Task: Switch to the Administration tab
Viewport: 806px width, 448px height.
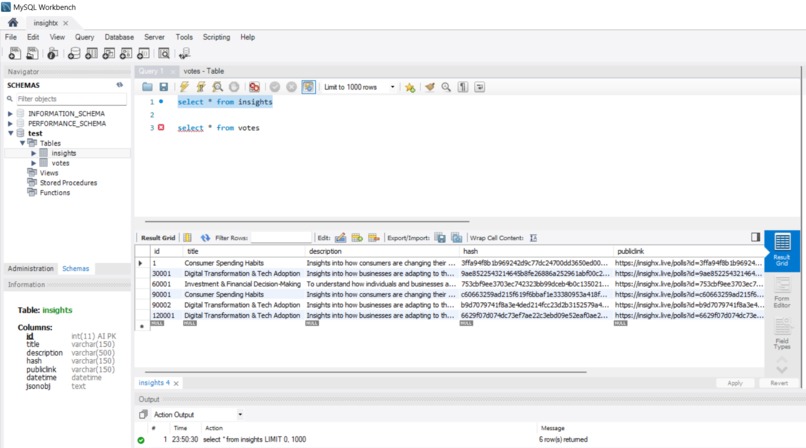Action: point(30,268)
